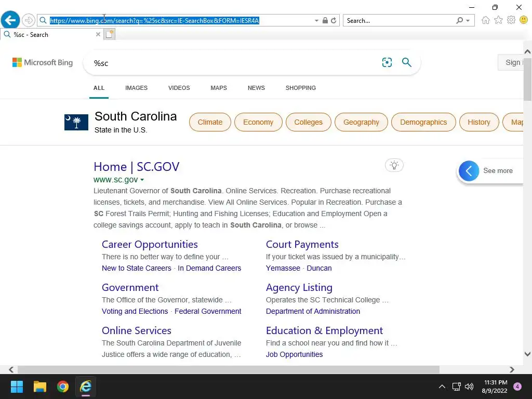Viewport: 532px width, 399px height.
Task: Open the search provider dropdown arrow
Action: pos(468,21)
